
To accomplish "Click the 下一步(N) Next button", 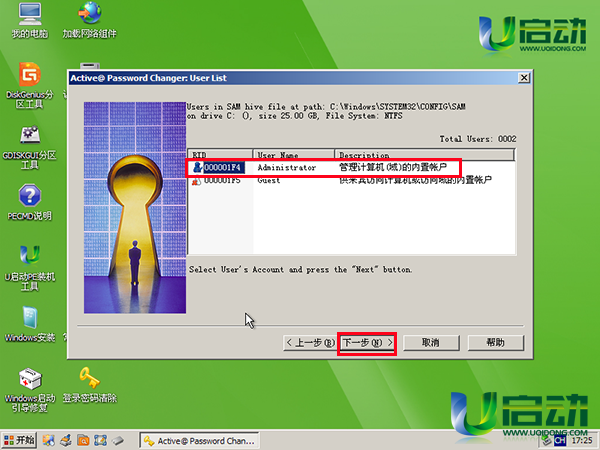I will click(x=367, y=343).
